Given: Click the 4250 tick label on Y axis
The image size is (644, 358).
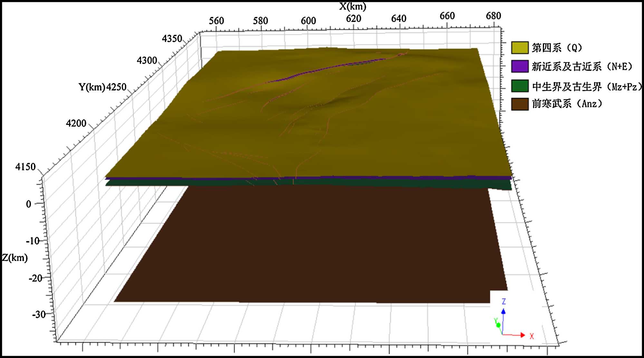Looking at the screenshot, I should (x=116, y=87).
